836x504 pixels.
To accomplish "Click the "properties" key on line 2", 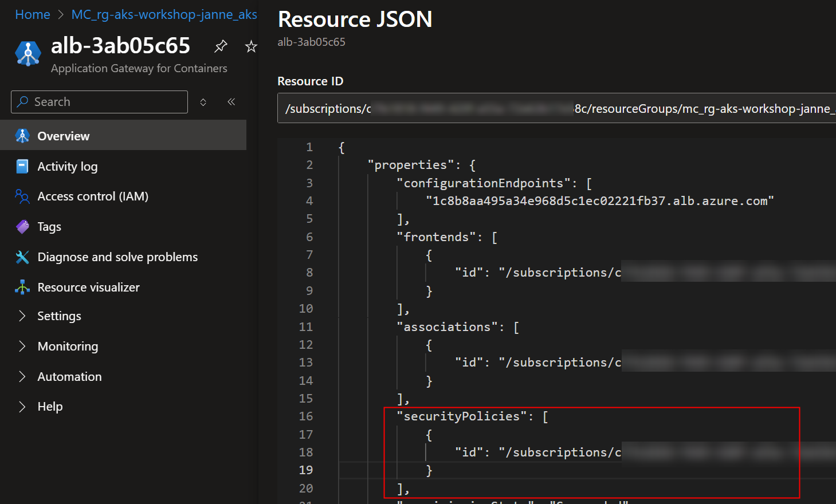I will pos(411,165).
